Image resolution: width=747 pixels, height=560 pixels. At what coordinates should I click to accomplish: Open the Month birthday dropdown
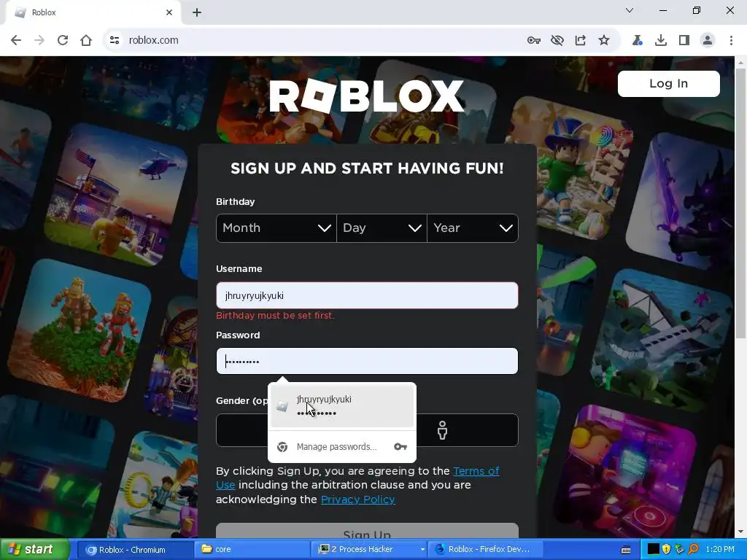point(276,228)
